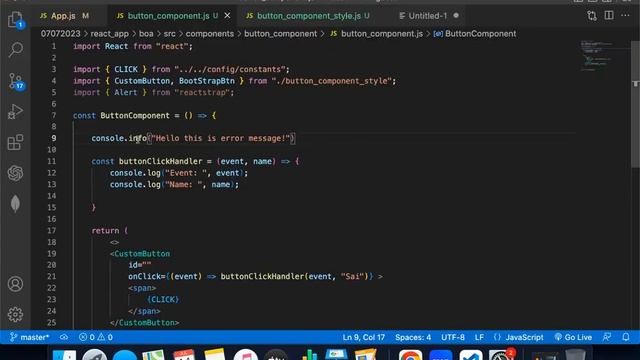
Task: Open the Run and Debug view
Action: pyautogui.click(x=16, y=111)
